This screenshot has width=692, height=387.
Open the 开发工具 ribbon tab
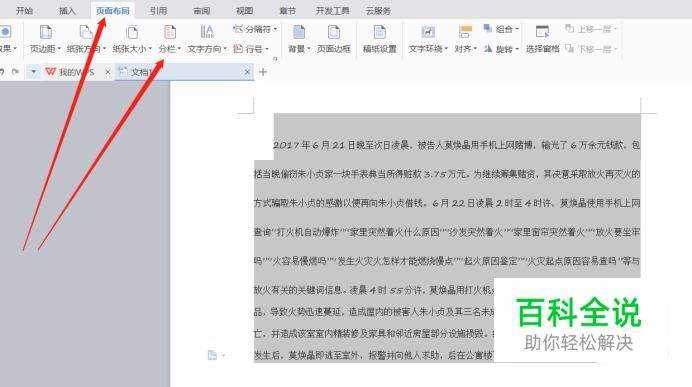click(332, 11)
